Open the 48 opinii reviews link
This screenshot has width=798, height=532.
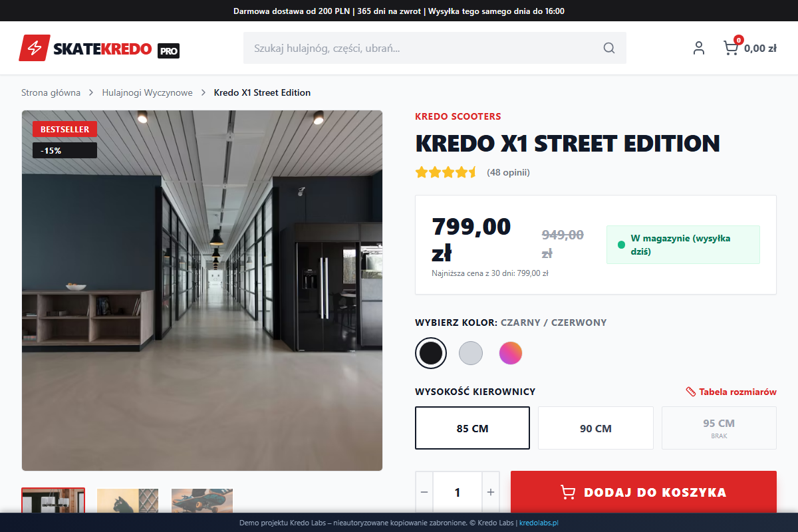(508, 172)
